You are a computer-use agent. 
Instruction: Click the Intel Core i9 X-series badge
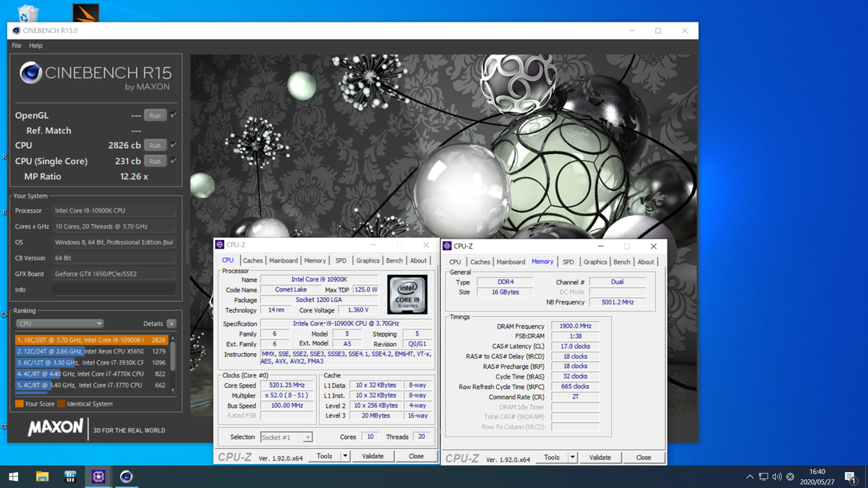(x=407, y=294)
